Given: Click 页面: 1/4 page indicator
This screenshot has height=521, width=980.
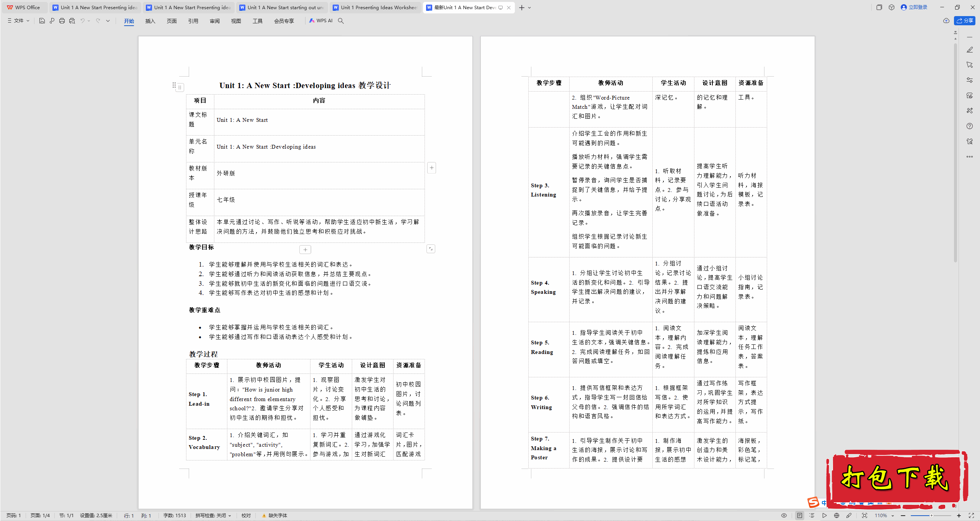Looking at the screenshot, I should [40, 516].
